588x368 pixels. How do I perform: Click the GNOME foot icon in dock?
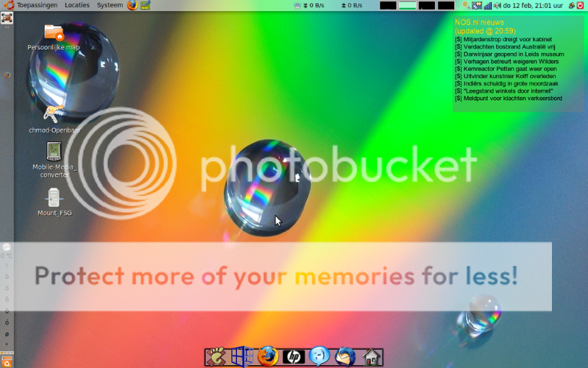coord(216,357)
